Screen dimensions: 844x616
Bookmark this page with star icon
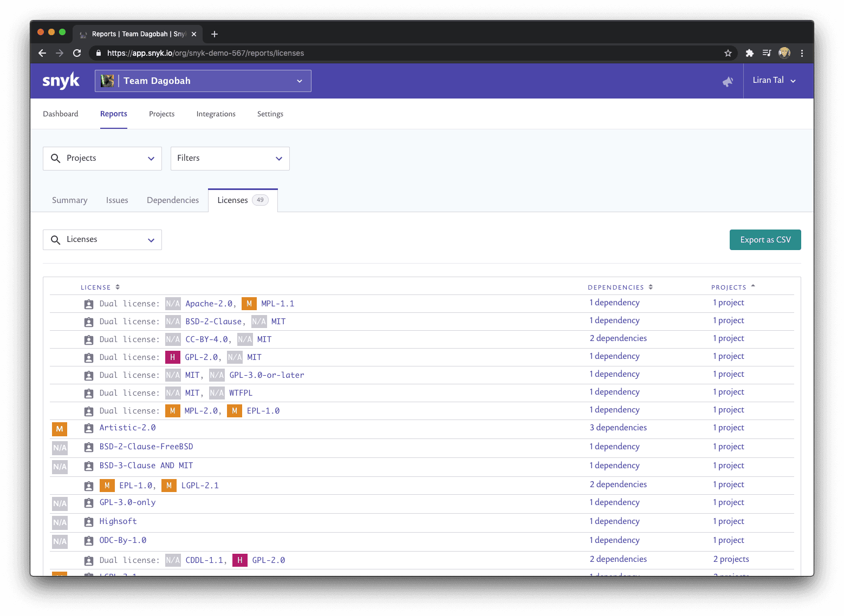(x=728, y=53)
